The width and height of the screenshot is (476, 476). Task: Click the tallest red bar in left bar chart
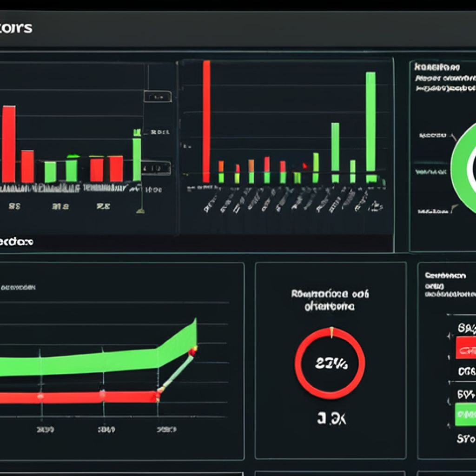(8, 144)
